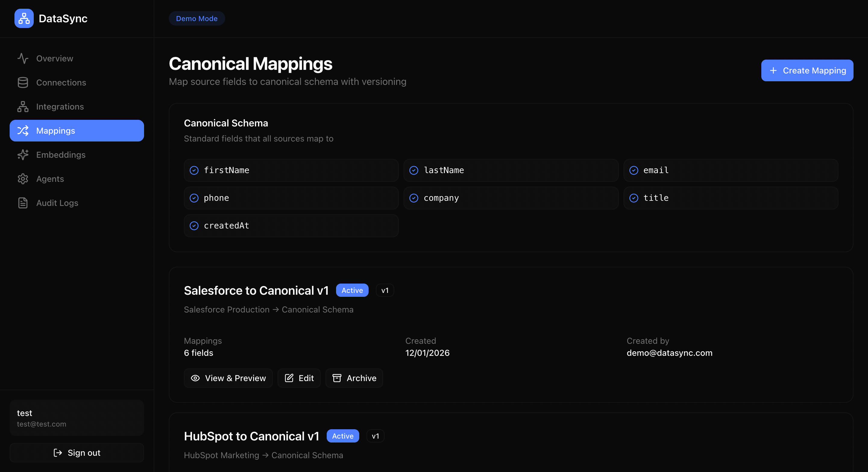Image resolution: width=868 pixels, height=472 pixels.
Task: Select the Overview activity icon in the sidebar
Action: (x=23, y=58)
